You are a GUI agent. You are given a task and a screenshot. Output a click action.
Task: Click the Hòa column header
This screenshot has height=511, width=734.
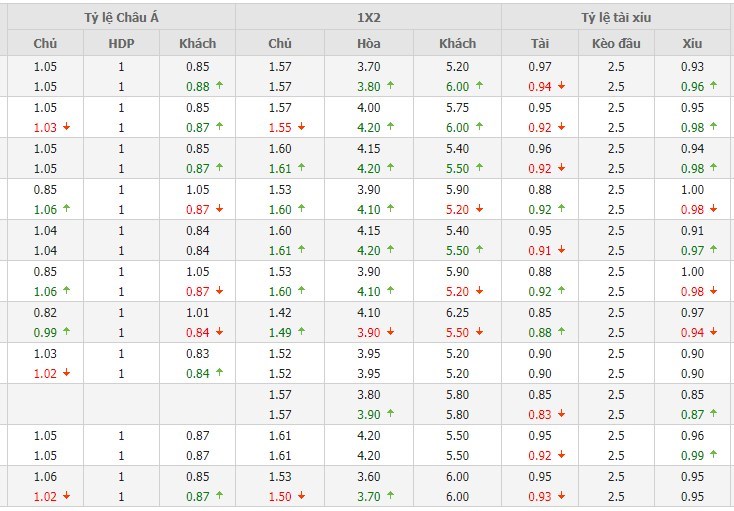pos(368,44)
